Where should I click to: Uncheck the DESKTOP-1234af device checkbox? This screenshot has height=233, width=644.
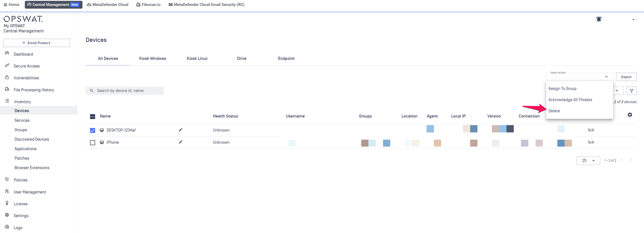tap(93, 130)
